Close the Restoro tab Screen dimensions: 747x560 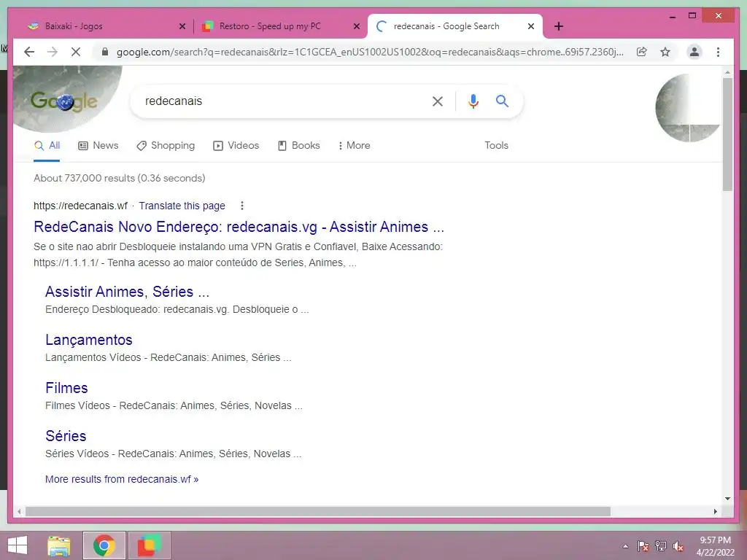[x=356, y=26]
